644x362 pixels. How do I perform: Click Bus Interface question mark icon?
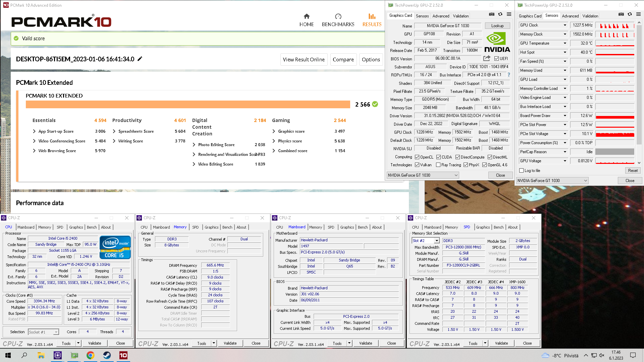[509, 75]
